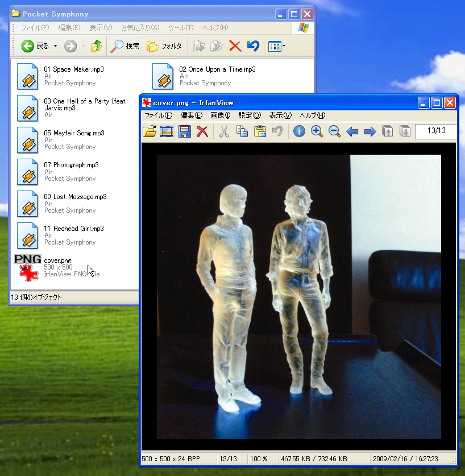Click the Windows flag logo in Explorer
The image size is (465, 476).
coord(303,28)
